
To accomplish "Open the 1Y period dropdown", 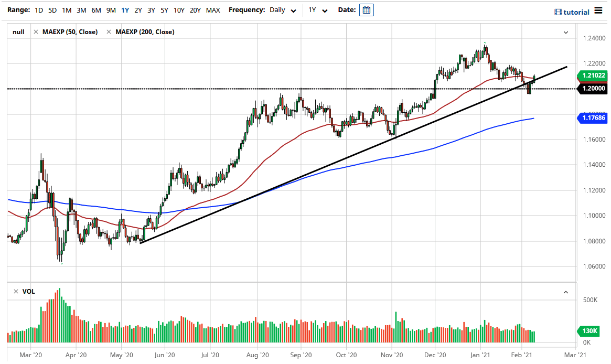I will coord(318,10).
